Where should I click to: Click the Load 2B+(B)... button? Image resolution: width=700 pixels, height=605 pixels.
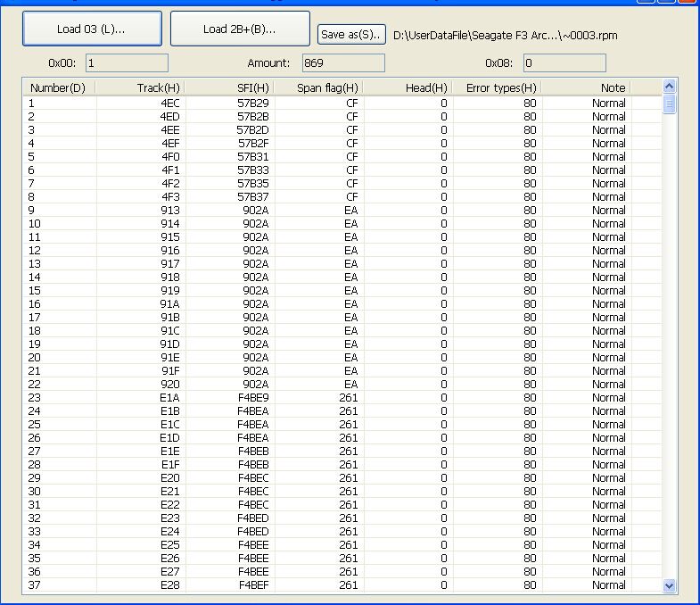240,29
